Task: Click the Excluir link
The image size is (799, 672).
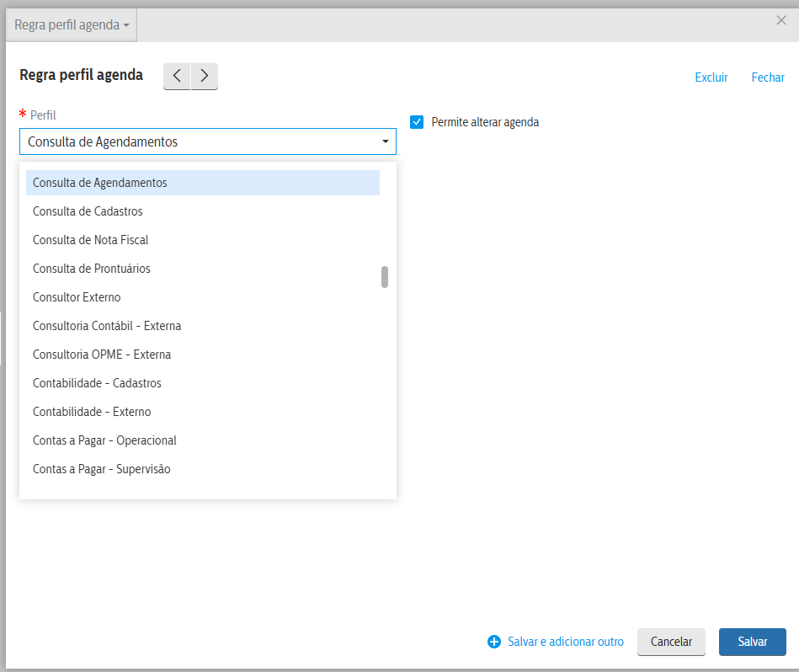Action: point(711,77)
